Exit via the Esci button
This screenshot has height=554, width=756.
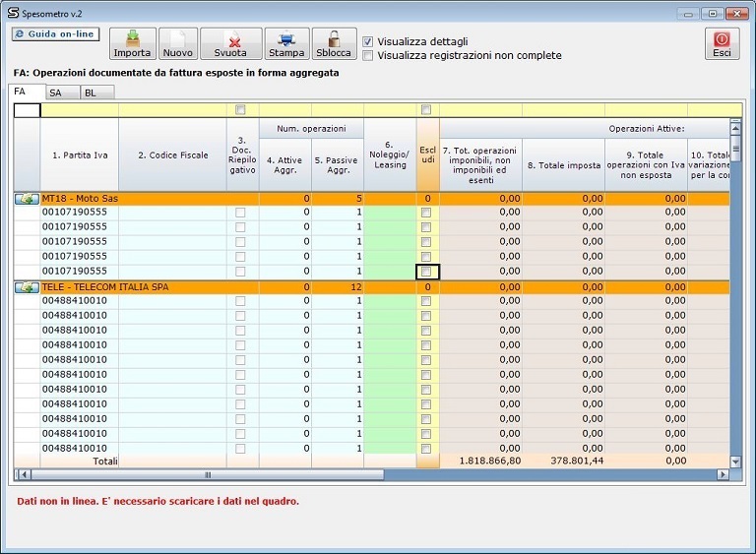point(722,43)
